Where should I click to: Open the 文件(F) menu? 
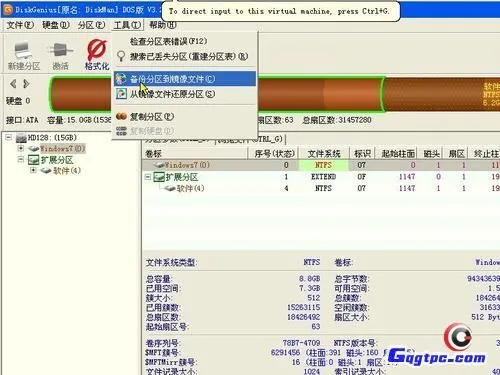(20, 25)
